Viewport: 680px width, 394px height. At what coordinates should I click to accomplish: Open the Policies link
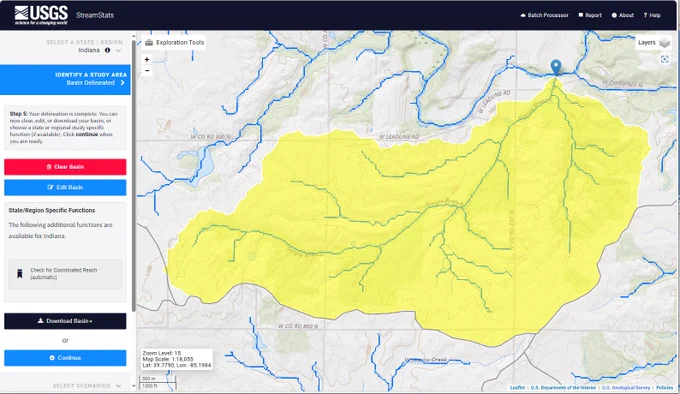(664, 387)
